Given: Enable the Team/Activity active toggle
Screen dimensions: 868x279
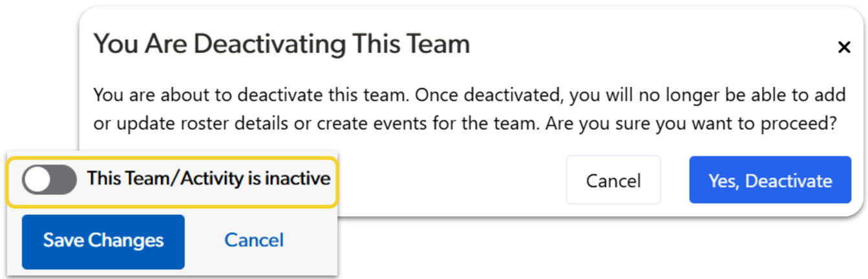Looking at the screenshot, I should click(49, 179).
